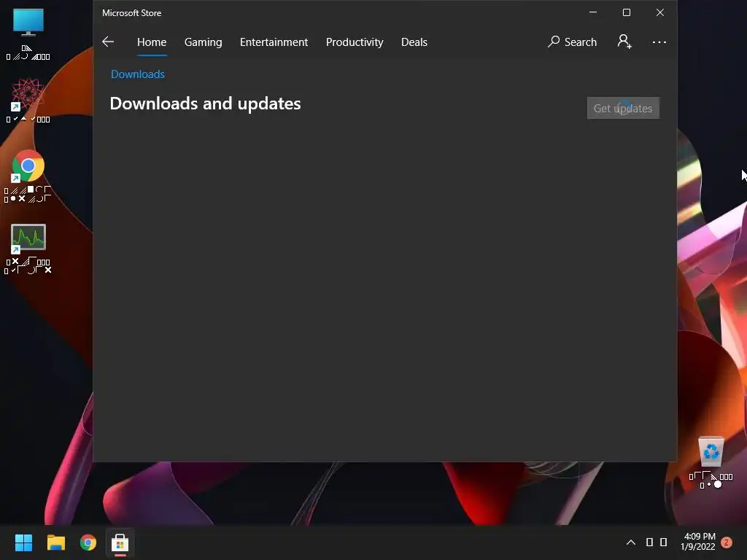Click the Microsoft Store taskbar icon
Screen dimensions: 747x560
tap(120, 542)
